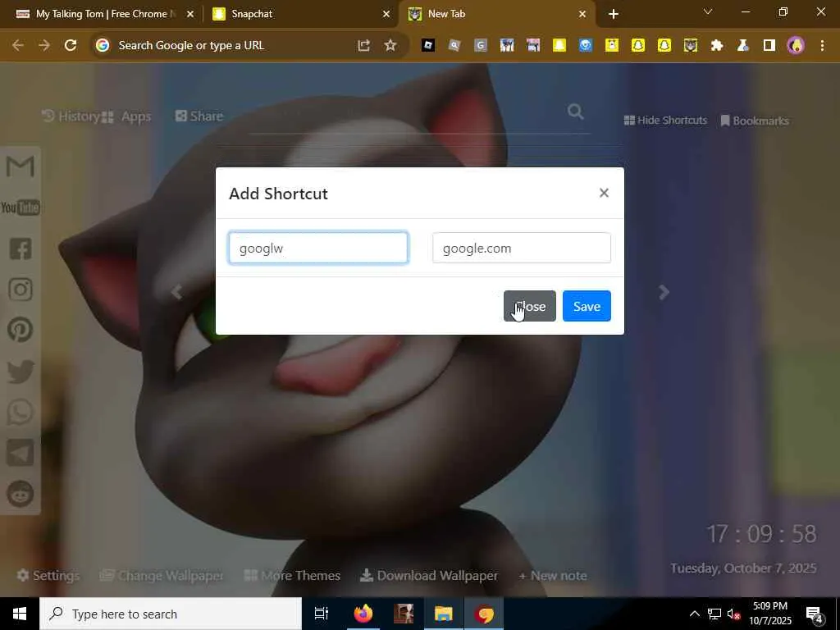The image size is (840, 630).
Task: Open Facebook shortcut in sidebar
Action: click(21, 249)
